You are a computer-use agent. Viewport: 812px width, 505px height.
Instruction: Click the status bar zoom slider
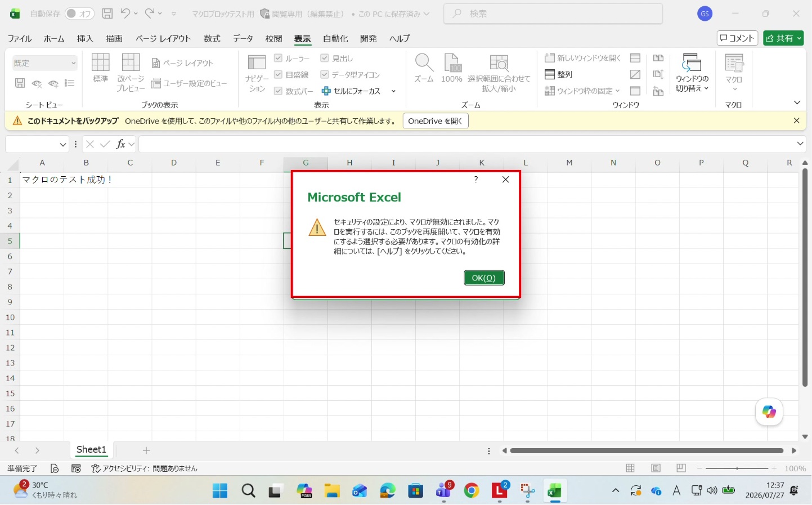(x=737, y=468)
